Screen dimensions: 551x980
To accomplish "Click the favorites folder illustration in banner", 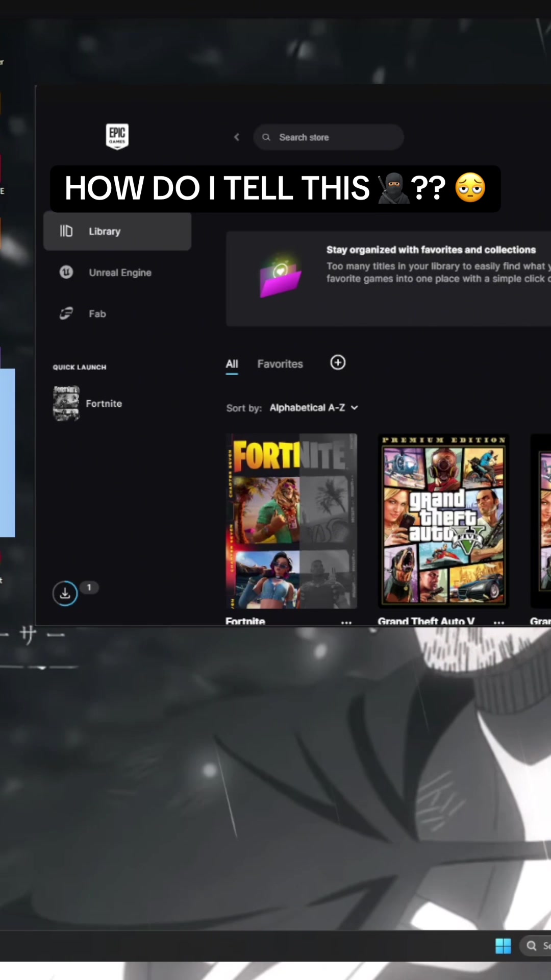I will coord(280,275).
